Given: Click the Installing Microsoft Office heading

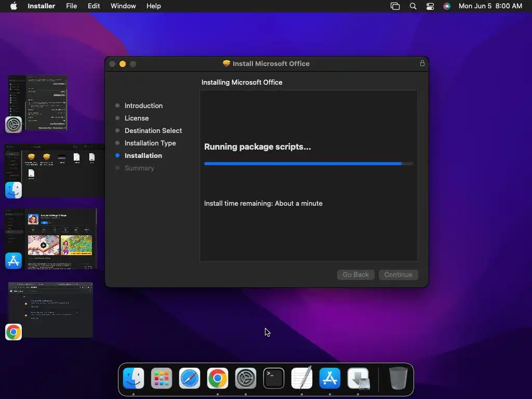Looking at the screenshot, I should pos(242,82).
